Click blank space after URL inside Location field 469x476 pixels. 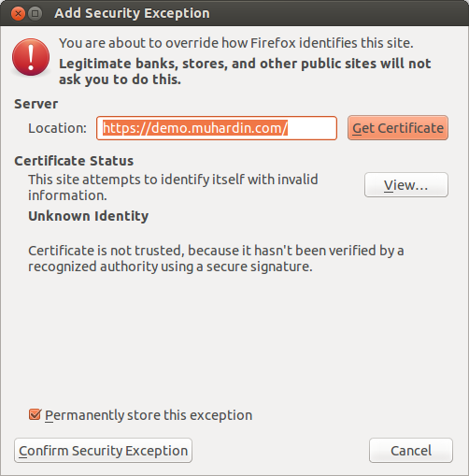pyautogui.click(x=311, y=128)
